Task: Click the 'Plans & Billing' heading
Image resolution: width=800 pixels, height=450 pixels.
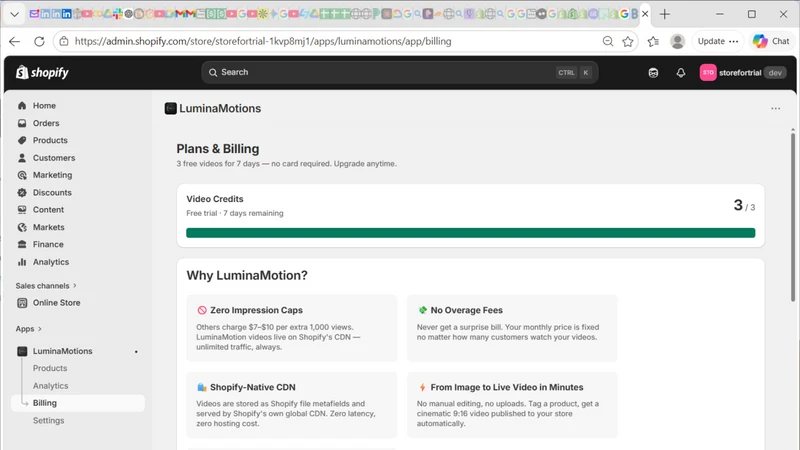Action: [218, 148]
